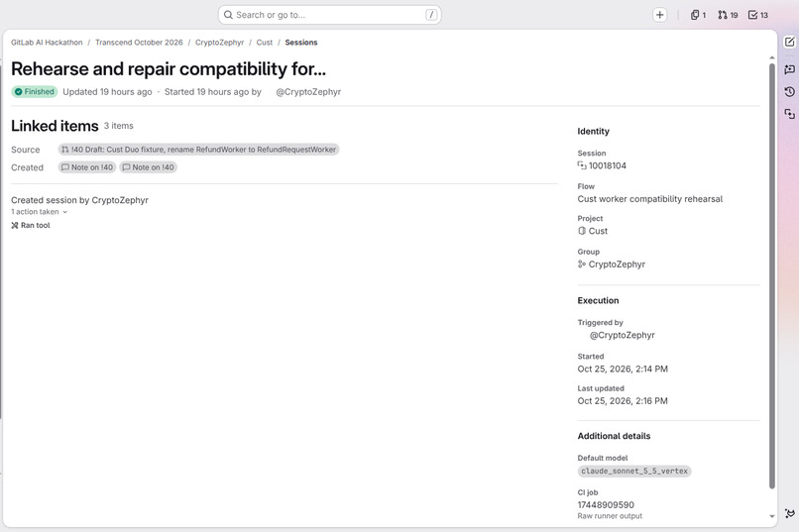Open Raw runner output link

tap(610, 516)
